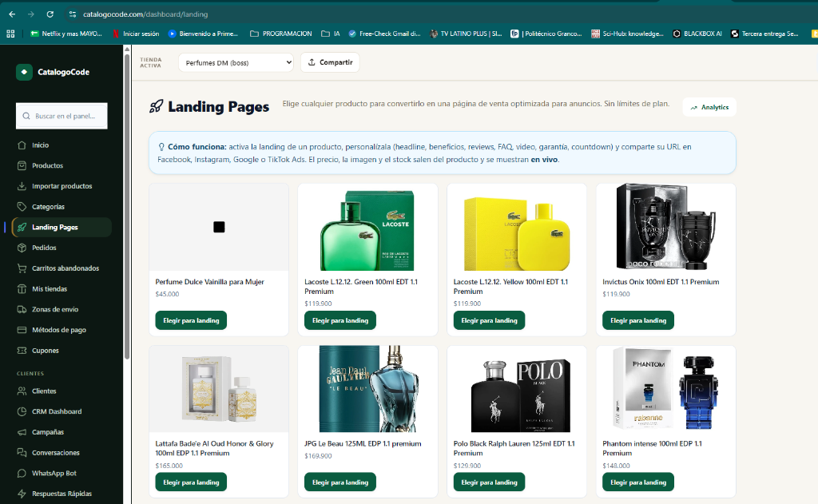Select Cupones in sidebar menu
This screenshot has width=818, height=504.
pos(62,351)
